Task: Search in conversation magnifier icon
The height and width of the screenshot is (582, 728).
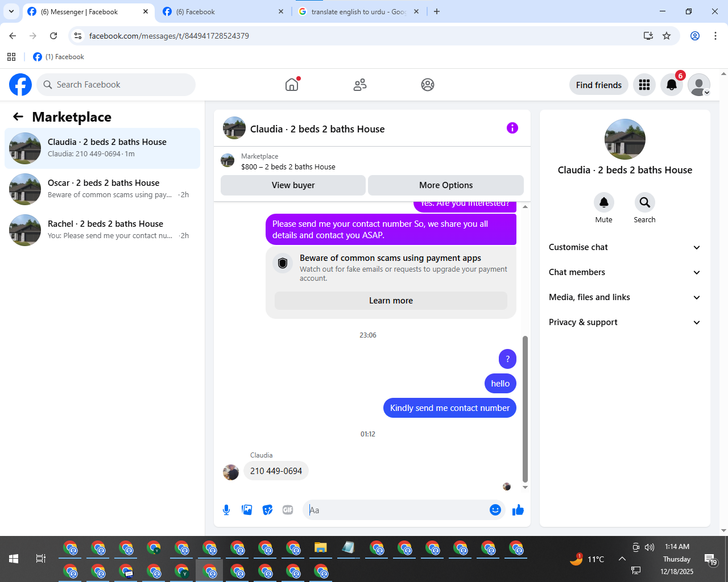Action: click(645, 202)
